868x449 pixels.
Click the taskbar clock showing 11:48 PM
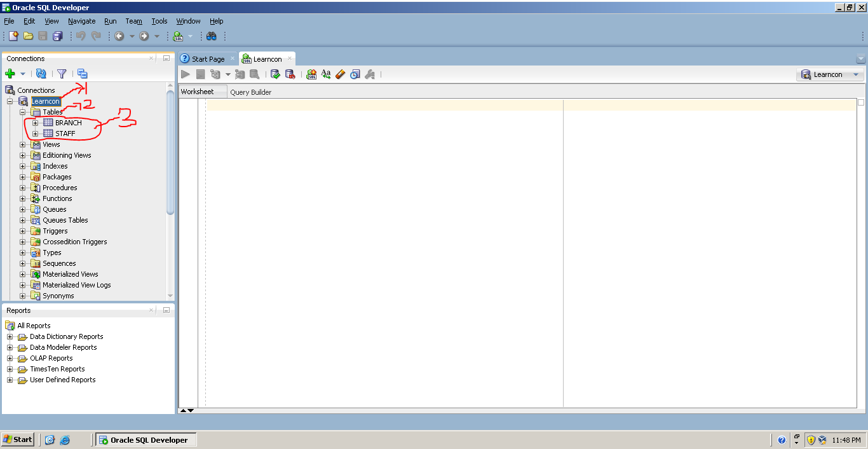[846, 440]
